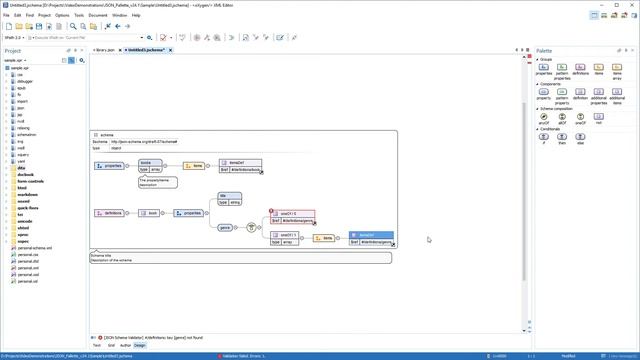Select the 'additional items' component in Palette

coord(617,97)
